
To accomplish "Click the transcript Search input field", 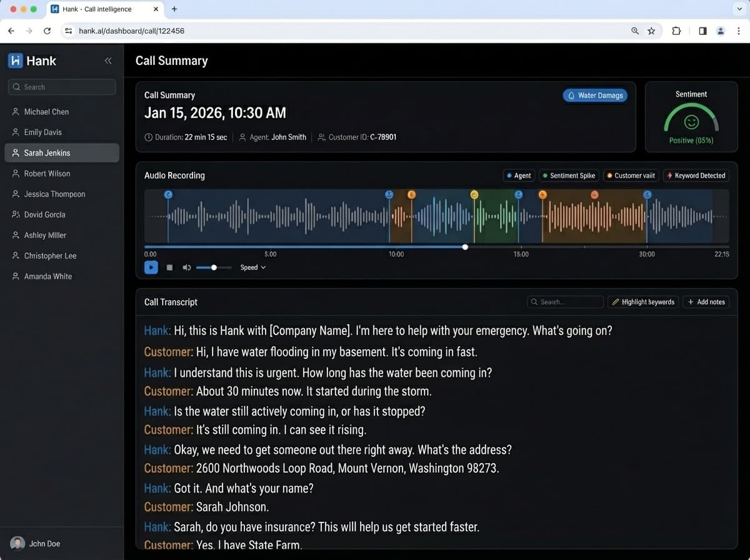I will [566, 302].
